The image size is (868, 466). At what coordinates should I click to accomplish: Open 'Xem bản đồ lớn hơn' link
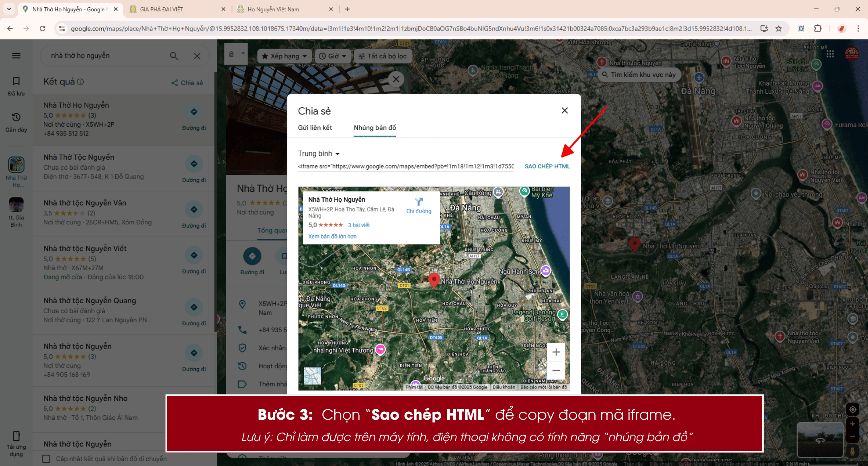pyautogui.click(x=332, y=236)
